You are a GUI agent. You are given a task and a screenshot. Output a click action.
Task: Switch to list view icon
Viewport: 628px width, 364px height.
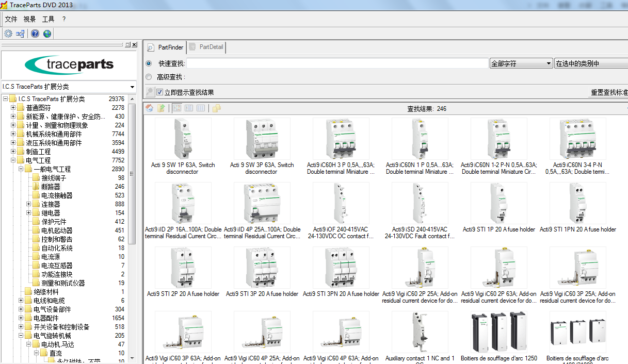coord(189,108)
